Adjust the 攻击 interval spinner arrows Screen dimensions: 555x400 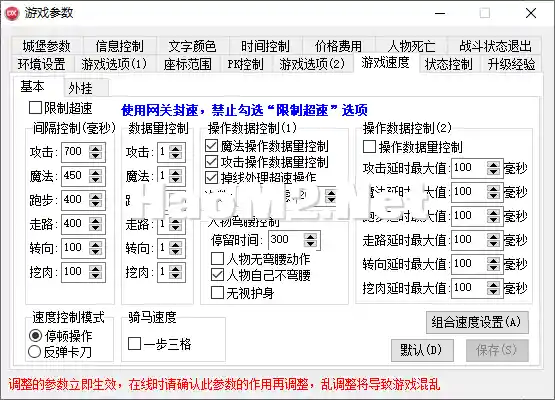(x=96, y=152)
